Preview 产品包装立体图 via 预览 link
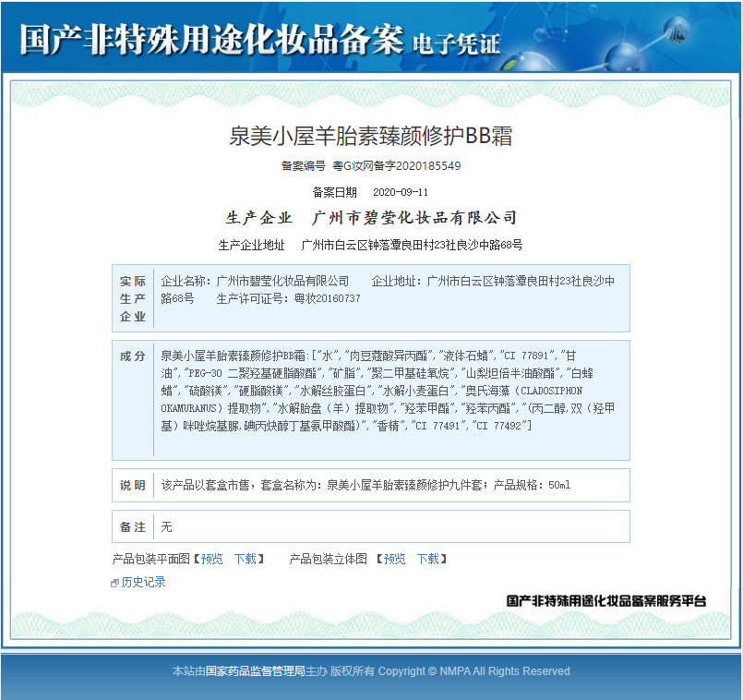Viewport: 743px width, 700px height. pos(394,559)
